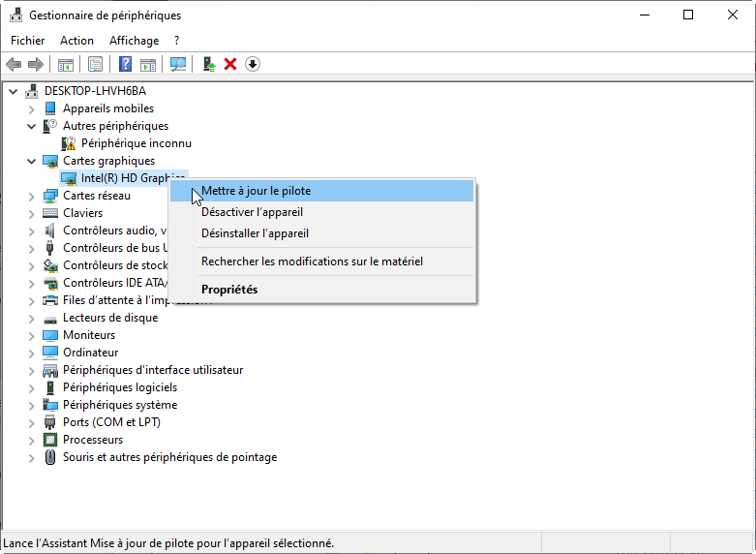Choose Désactiver l'appareil
756x554 pixels.
tap(321, 212)
